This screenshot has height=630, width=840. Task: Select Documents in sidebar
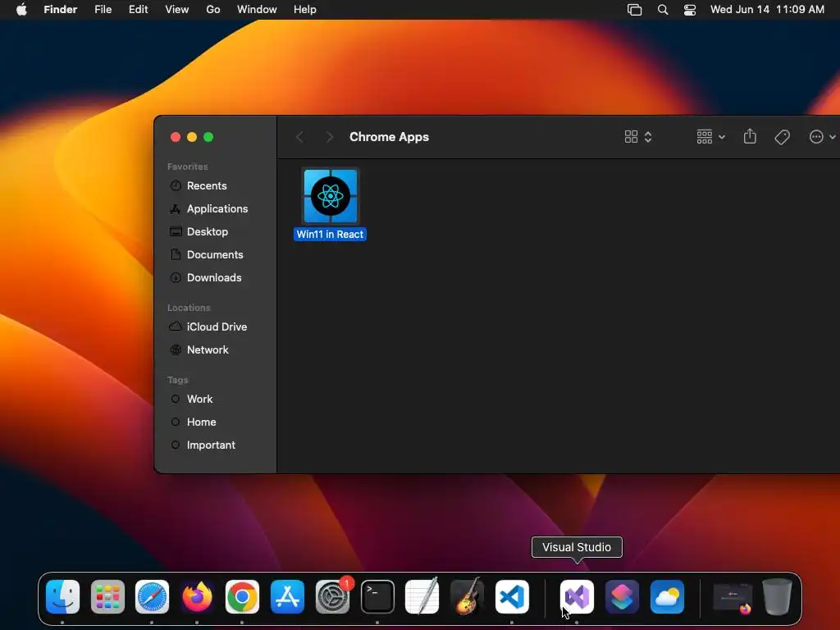tap(217, 255)
